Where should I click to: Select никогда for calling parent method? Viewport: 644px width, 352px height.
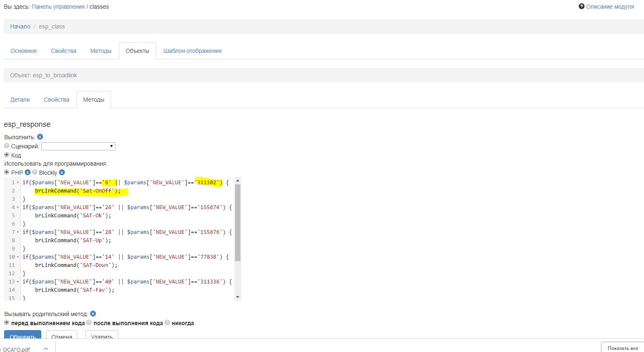click(x=167, y=323)
